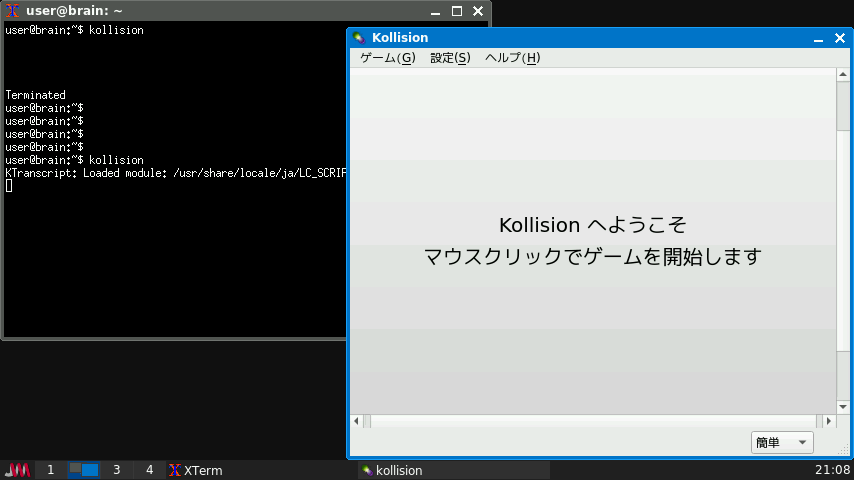Screen dimensions: 854x480
Task: Open the ゲーム(G) menu
Action: 387,58
